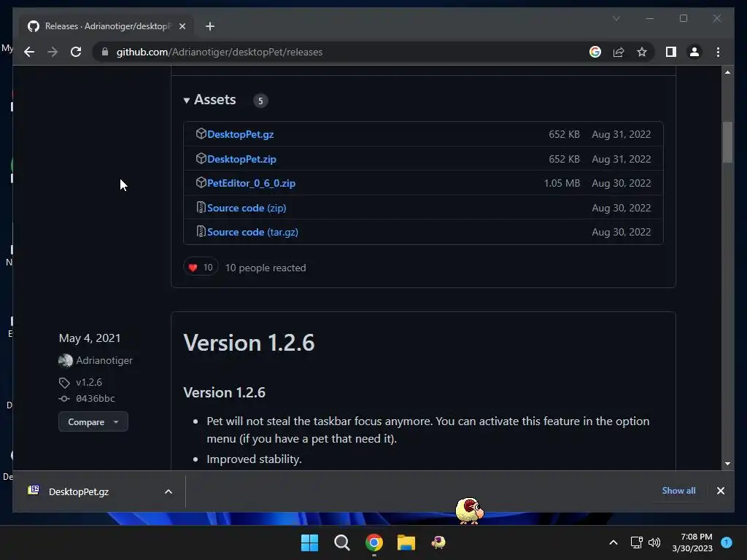Click the Chrome taskbar icon
Screen dimensions: 747x560
[x=374, y=542]
